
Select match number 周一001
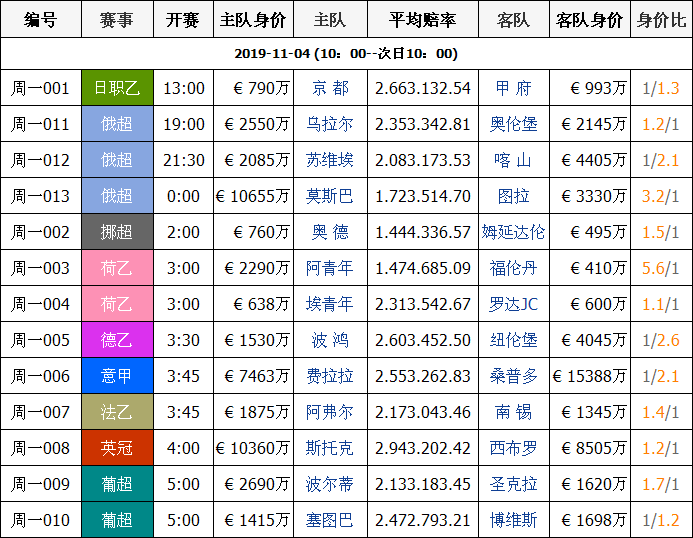pos(41,88)
